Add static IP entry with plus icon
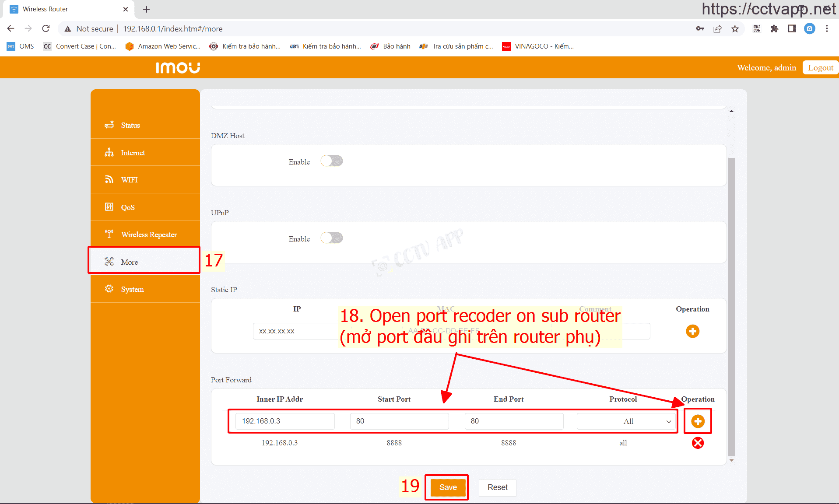 coord(692,331)
